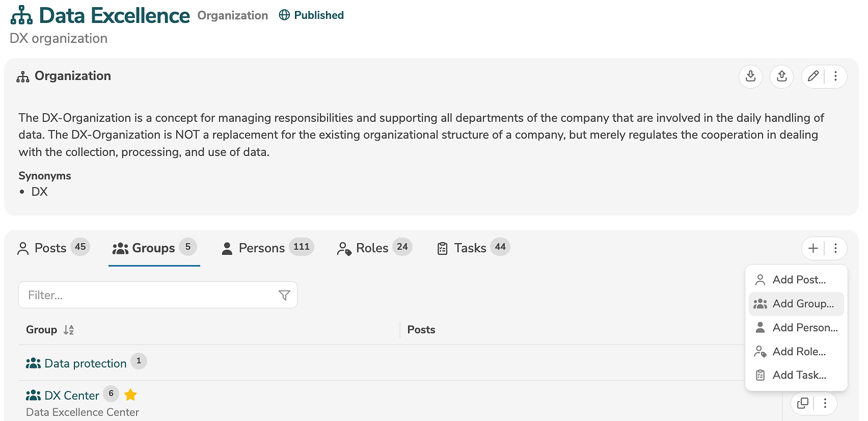Open the DX Center group link
This screenshot has height=421, width=868.
72,396
